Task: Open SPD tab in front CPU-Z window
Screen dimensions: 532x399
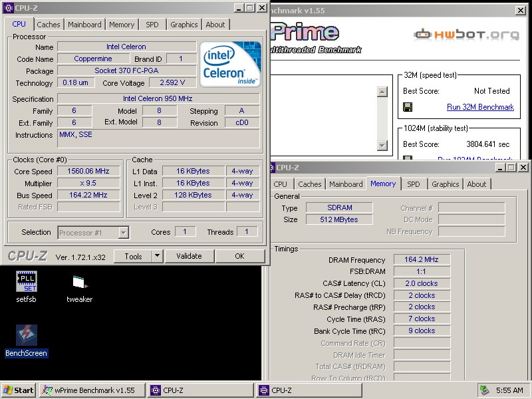Action: tap(152, 25)
